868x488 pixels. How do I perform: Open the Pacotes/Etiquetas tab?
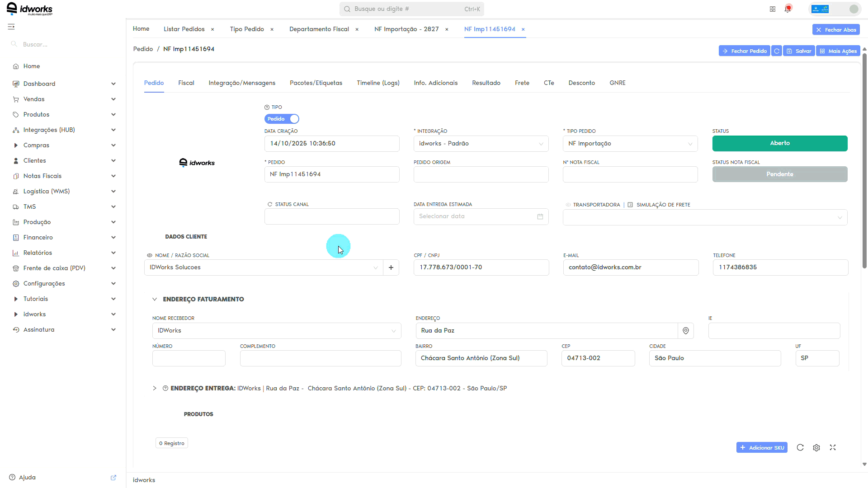[316, 83]
